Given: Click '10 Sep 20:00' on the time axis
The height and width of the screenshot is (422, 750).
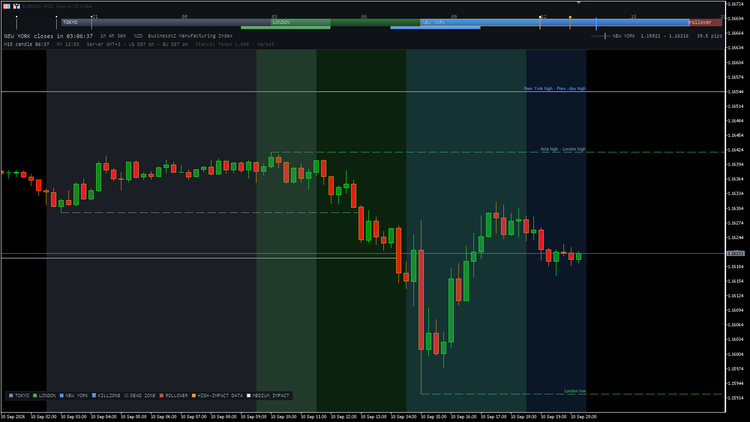Looking at the screenshot, I should point(583,417).
